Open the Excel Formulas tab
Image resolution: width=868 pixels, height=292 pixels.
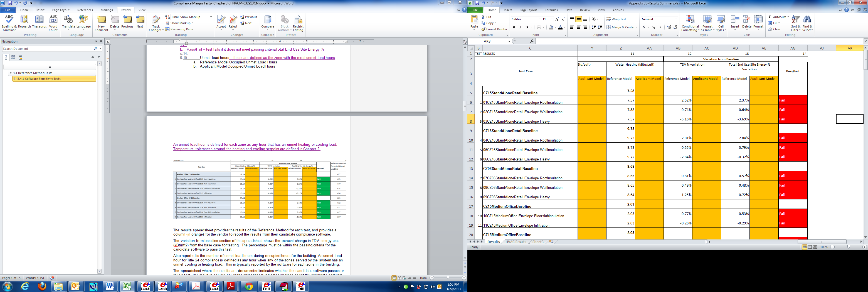(x=551, y=10)
